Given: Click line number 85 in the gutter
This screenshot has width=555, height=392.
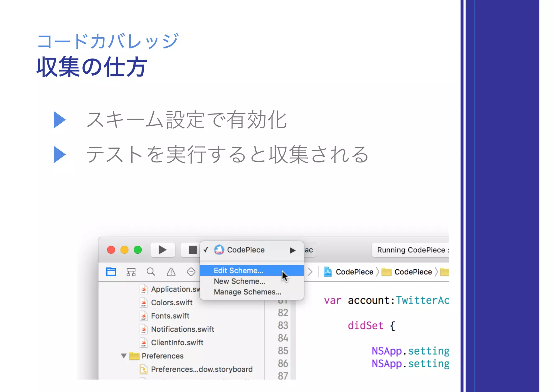Looking at the screenshot, I should [x=283, y=351].
